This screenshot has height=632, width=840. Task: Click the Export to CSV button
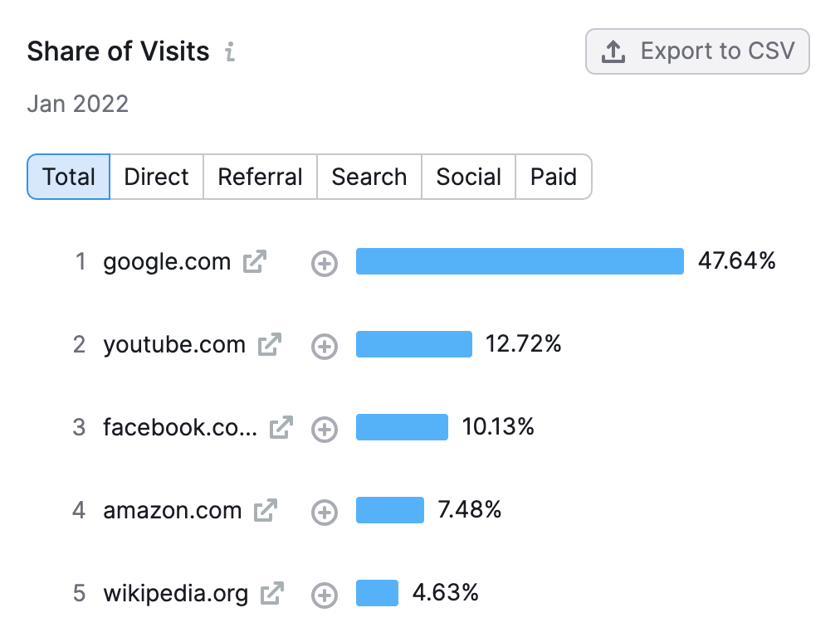click(697, 51)
